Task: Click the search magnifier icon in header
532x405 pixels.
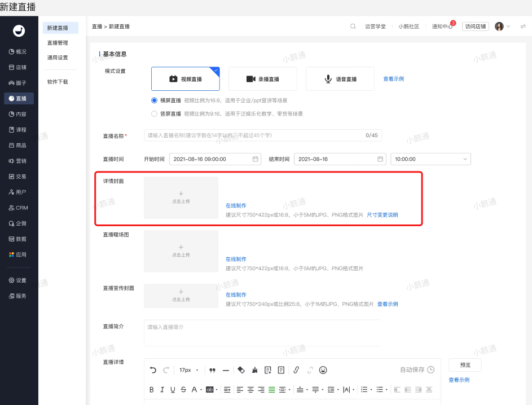Action: point(353,26)
